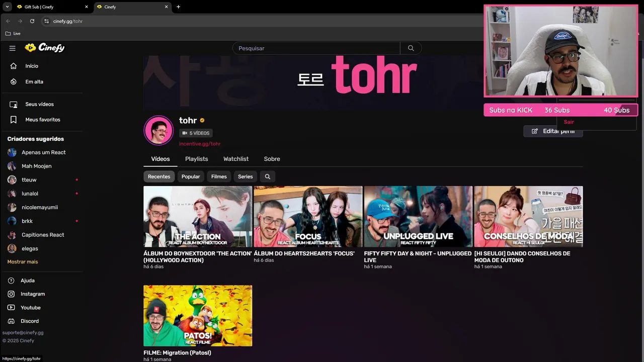Open nicolemayumii creator channel
The image size is (644, 362).
point(40,207)
